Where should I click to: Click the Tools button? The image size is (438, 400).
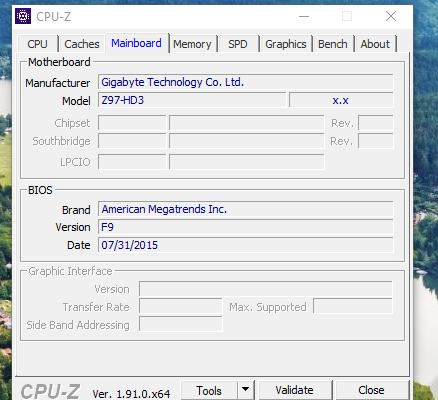pos(209,390)
